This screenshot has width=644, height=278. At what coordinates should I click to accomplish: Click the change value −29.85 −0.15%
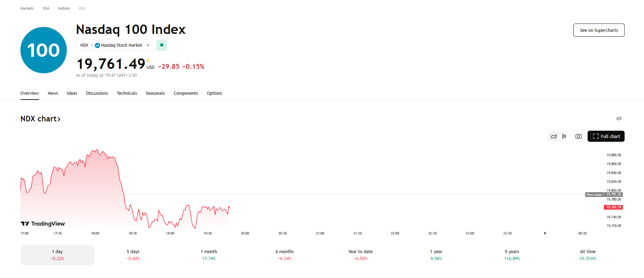point(181,66)
